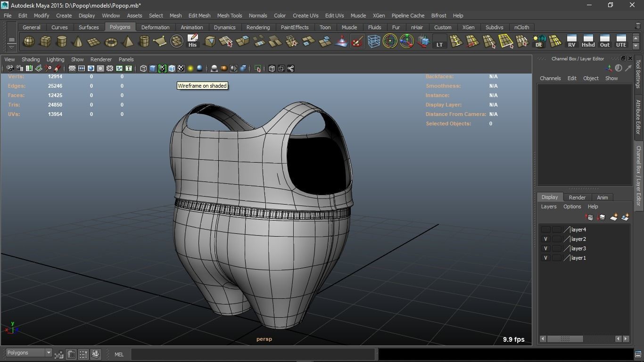The width and height of the screenshot is (644, 362).
Task: Click the layer list horizontal scrollbar thumb
Action: click(565, 338)
